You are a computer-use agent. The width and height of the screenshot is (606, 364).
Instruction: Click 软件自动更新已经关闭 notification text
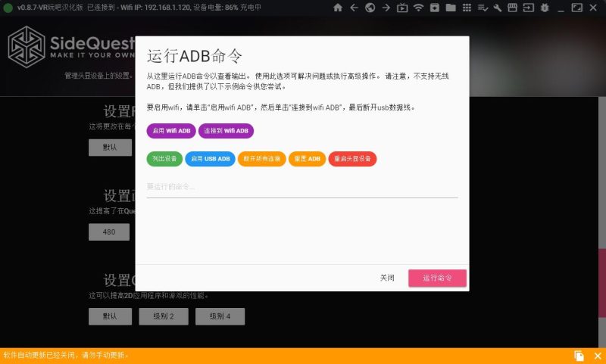65,356
